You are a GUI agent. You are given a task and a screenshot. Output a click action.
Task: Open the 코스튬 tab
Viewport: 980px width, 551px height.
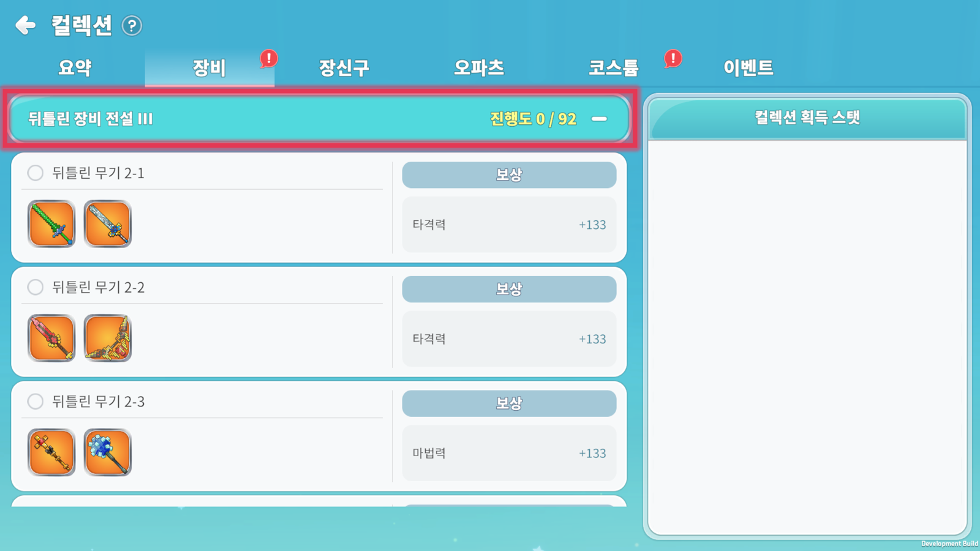click(x=614, y=67)
